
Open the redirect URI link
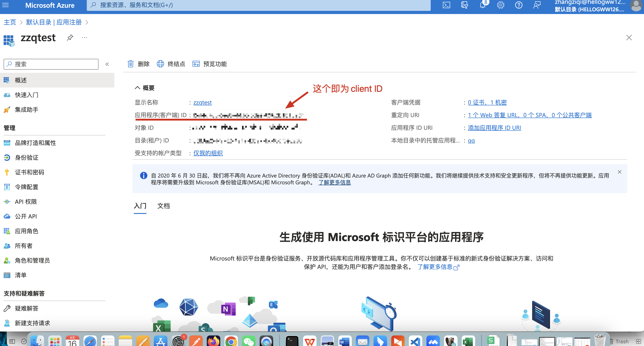point(530,115)
